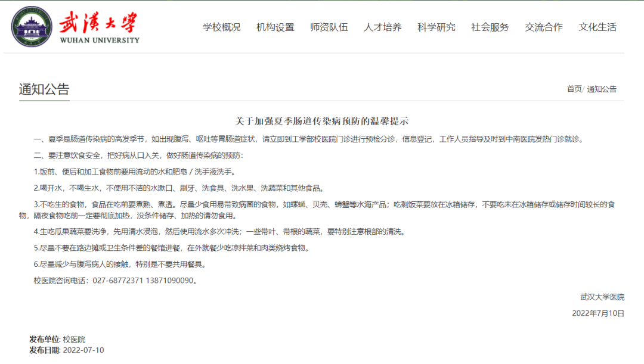Viewport: 644px width, 364px height.
Task: Click the 通知公告 breadcrumb link
Action: 603,88
